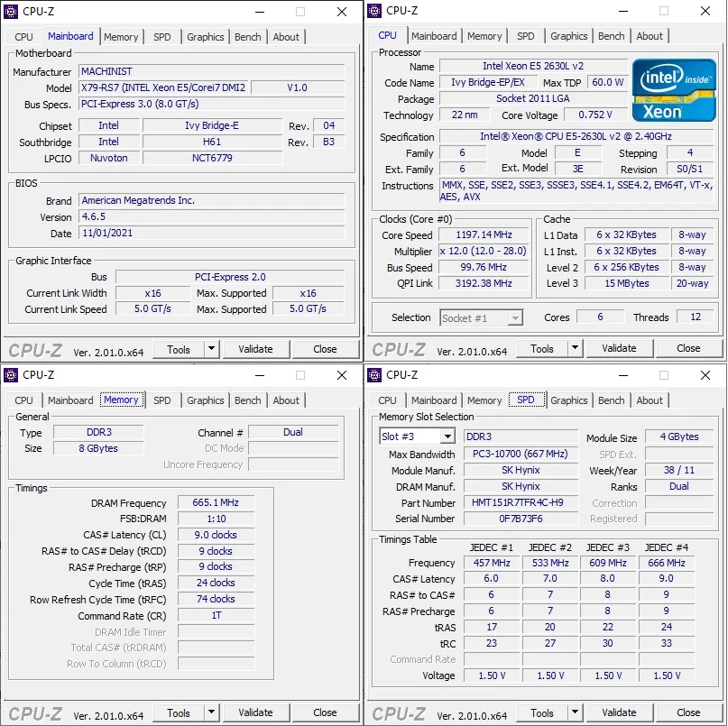This screenshot has width=728, height=726.
Task: Click the BIOS date 11/01/2021 field
Action: coord(212,233)
